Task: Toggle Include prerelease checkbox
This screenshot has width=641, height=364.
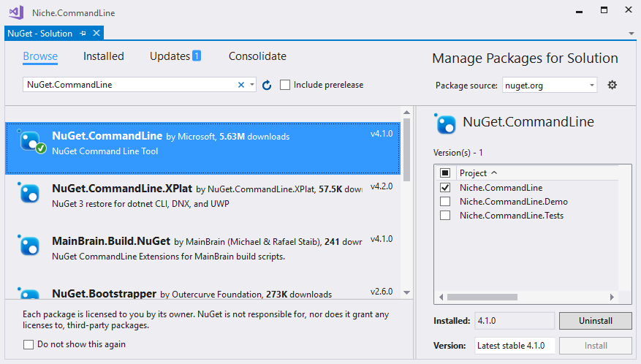Action: 285,85
